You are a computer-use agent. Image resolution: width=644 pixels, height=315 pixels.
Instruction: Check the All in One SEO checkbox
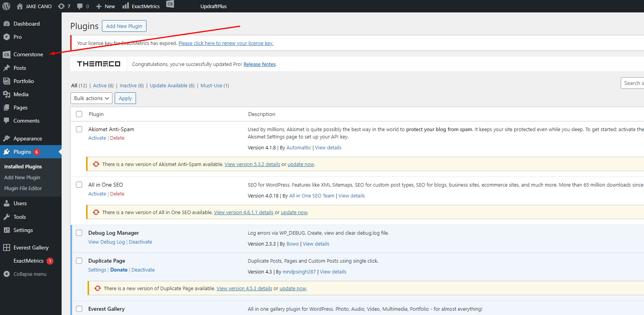[x=79, y=185]
